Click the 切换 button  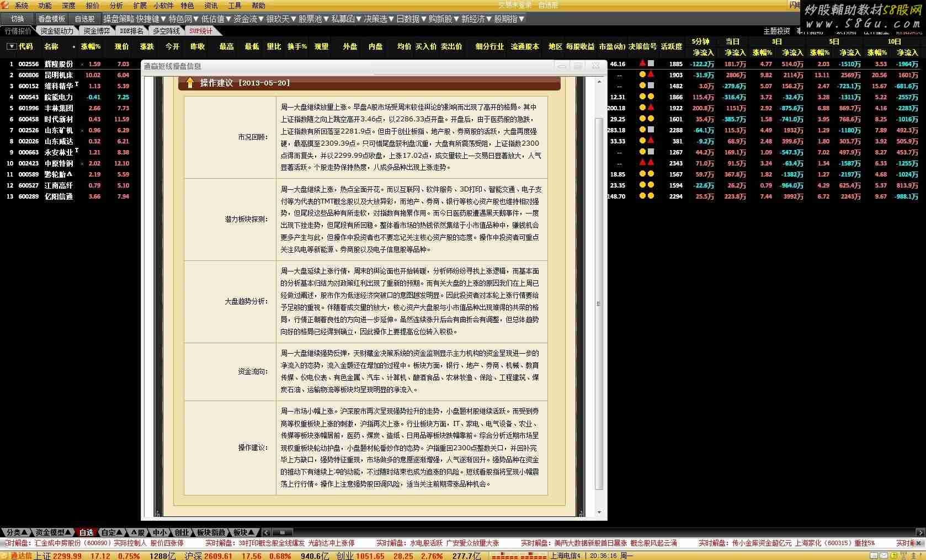(18, 19)
